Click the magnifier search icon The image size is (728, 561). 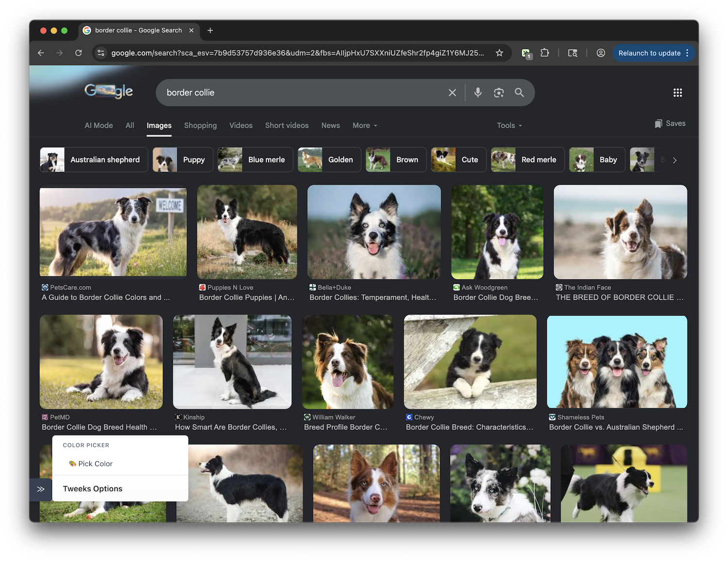[519, 92]
